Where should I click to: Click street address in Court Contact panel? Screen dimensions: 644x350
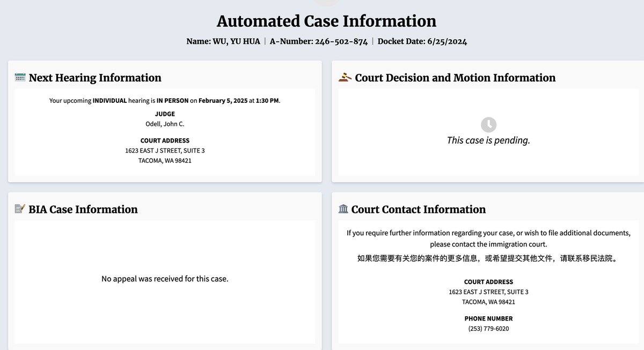point(488,292)
